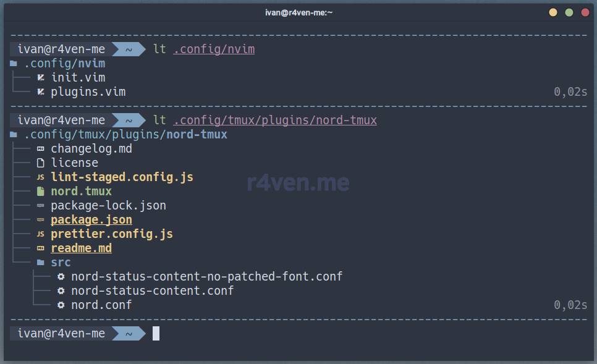Click the underlined .config/nvim command path
This screenshot has width=597, height=364.
[214, 49]
